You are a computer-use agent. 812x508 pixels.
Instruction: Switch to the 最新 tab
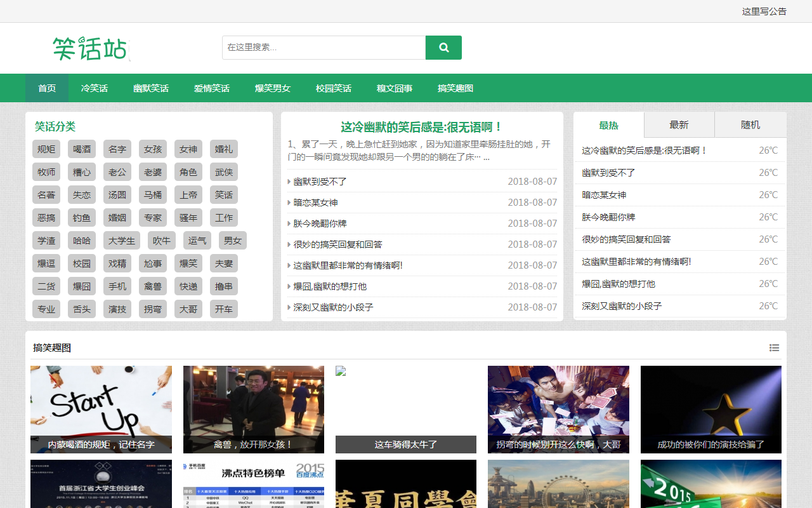point(679,125)
